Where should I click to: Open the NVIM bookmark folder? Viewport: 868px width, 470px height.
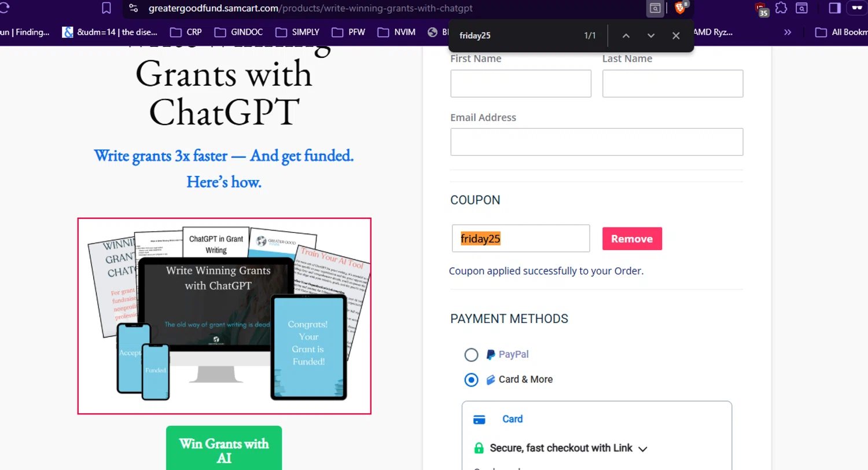(x=396, y=32)
